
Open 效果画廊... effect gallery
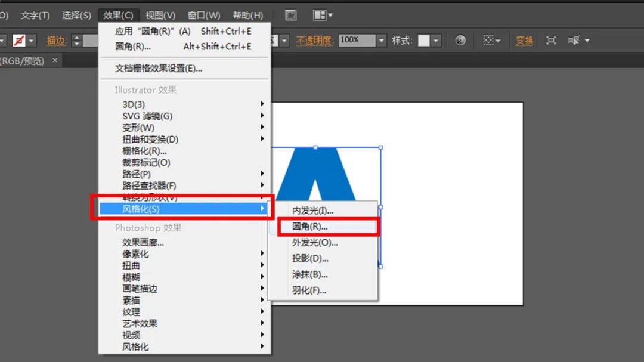point(184,243)
